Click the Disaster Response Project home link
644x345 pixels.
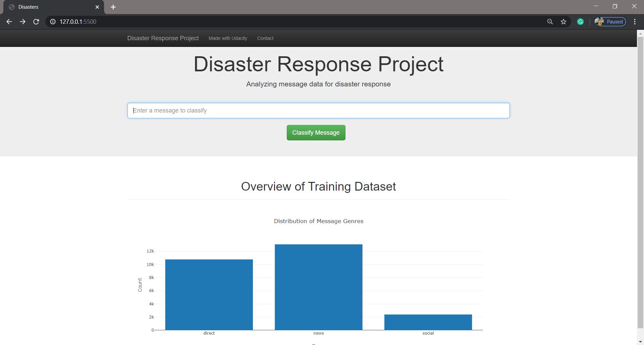(x=163, y=38)
